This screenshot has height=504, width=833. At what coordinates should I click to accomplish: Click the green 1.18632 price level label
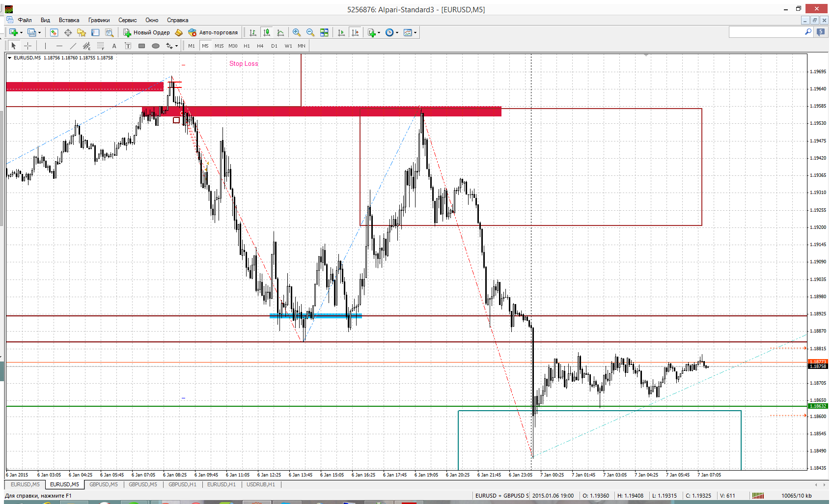tap(818, 406)
